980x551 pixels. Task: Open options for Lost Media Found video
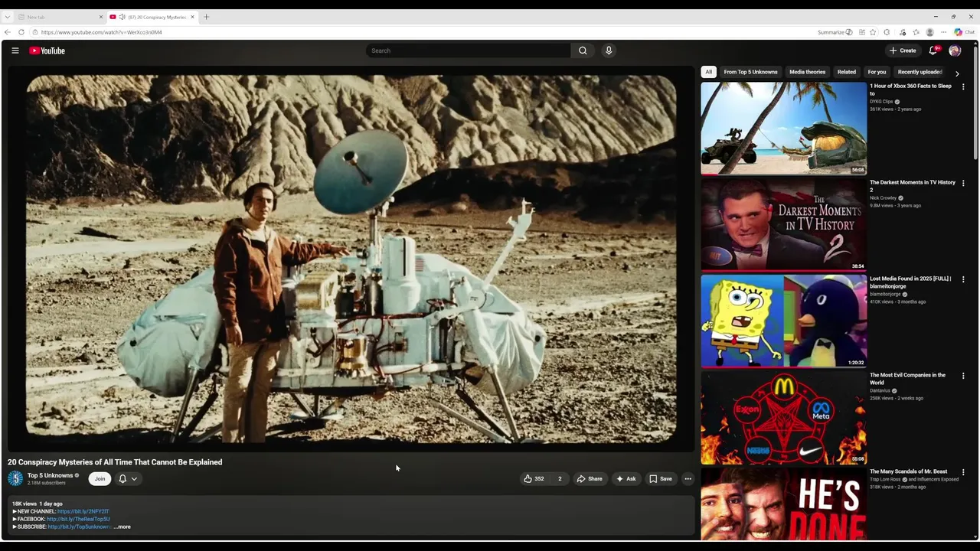tap(963, 280)
